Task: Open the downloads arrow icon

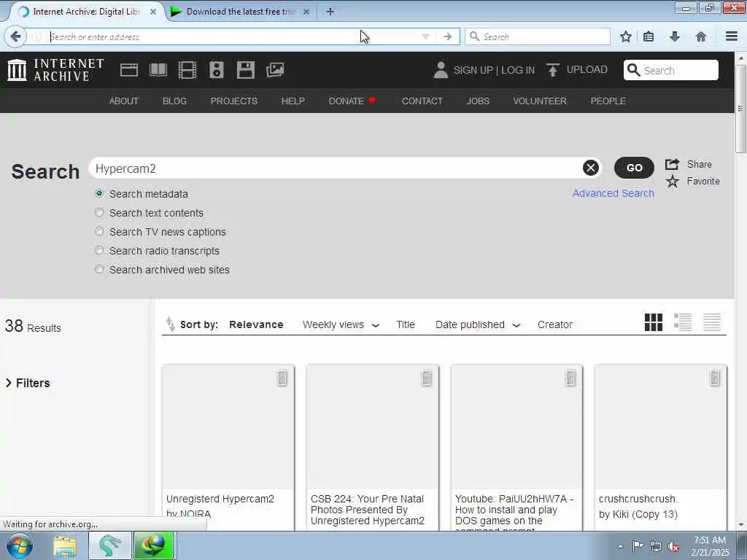Action: pos(675,36)
